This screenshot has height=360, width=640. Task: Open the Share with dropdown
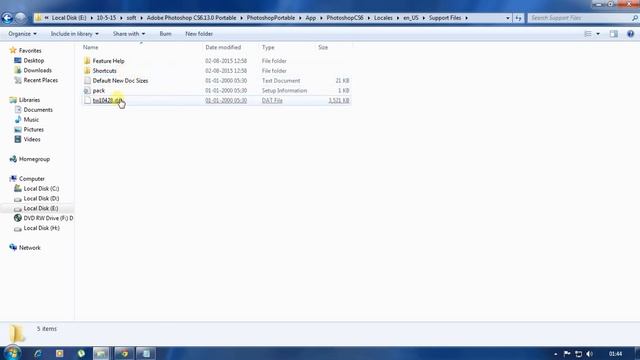tap(129, 34)
